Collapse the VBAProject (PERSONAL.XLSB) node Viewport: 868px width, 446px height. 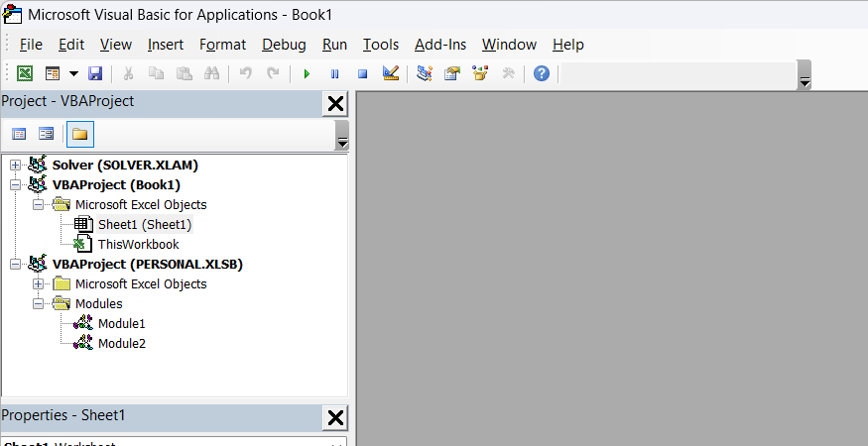[x=16, y=264]
